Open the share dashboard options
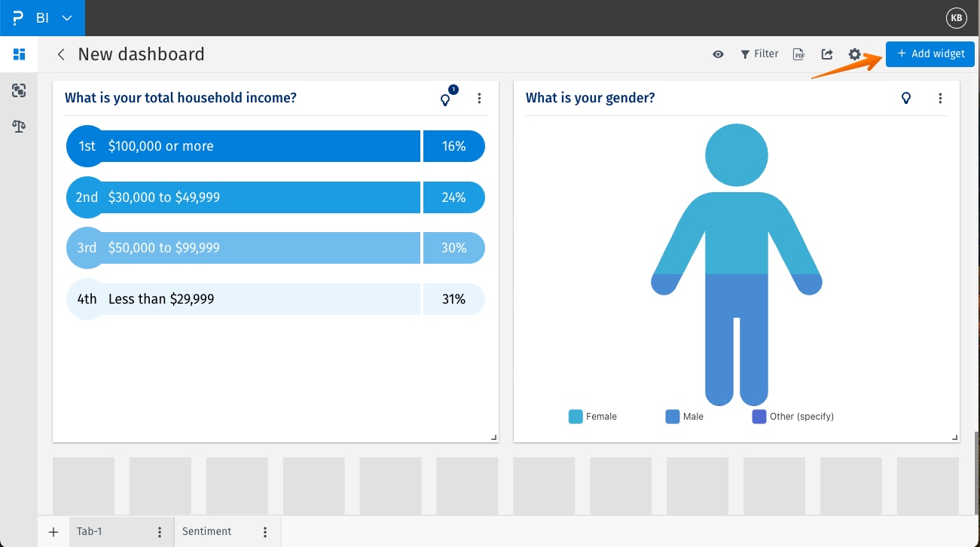The width and height of the screenshot is (980, 547). (x=826, y=53)
